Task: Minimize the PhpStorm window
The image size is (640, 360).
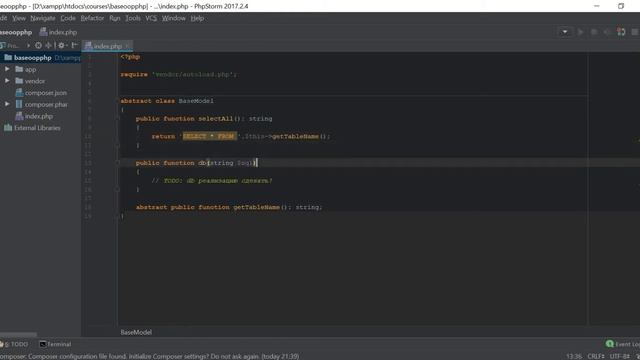Action: coord(597,6)
